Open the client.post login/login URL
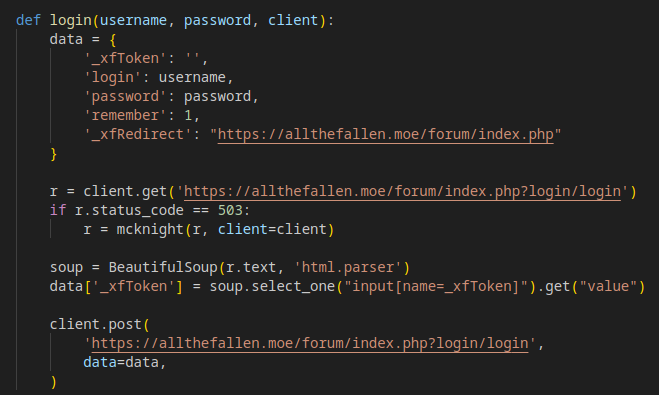 pos(310,344)
